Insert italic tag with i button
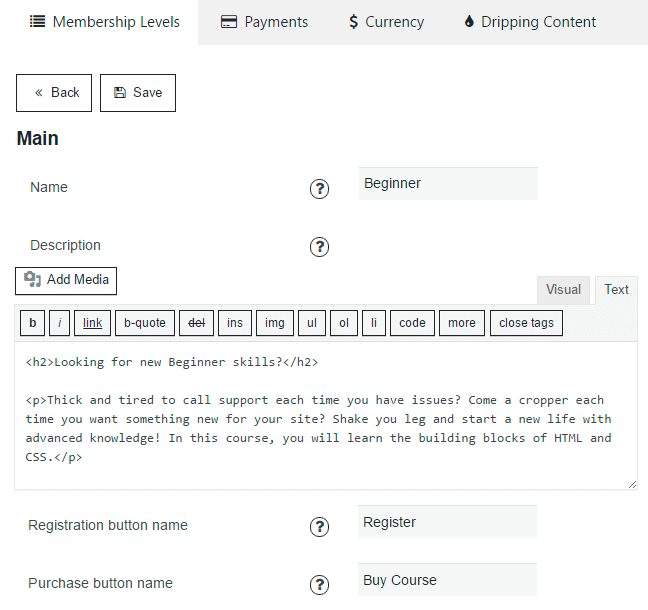The width and height of the screenshot is (648, 610). click(x=60, y=323)
